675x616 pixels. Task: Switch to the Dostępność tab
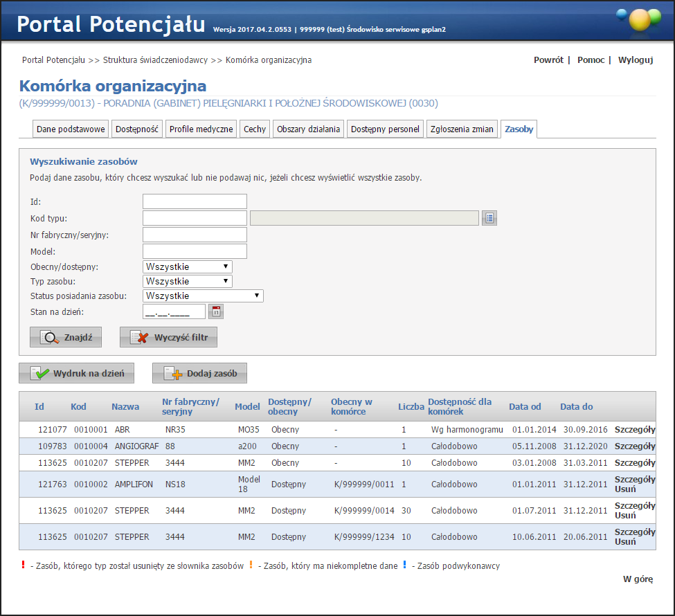[137, 129]
